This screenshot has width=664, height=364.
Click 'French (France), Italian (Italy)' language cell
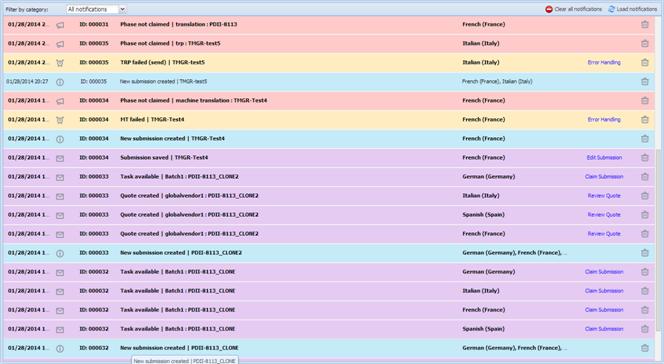[497, 81]
